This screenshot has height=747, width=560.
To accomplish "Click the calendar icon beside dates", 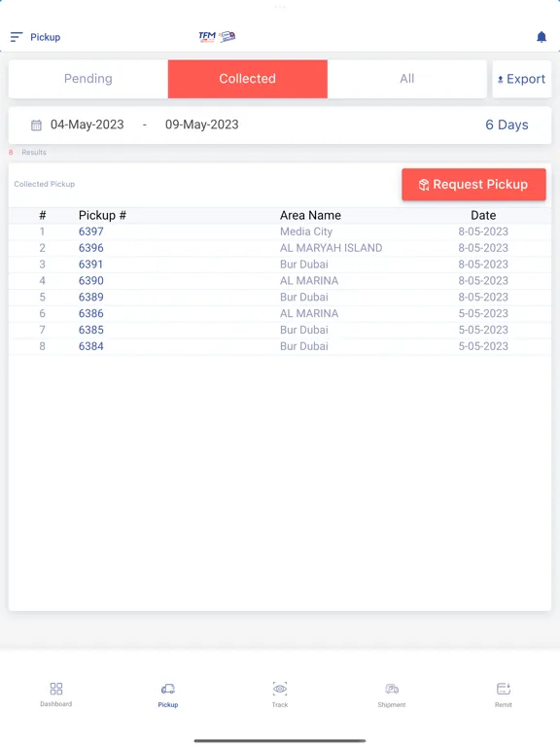I will pos(36,125).
